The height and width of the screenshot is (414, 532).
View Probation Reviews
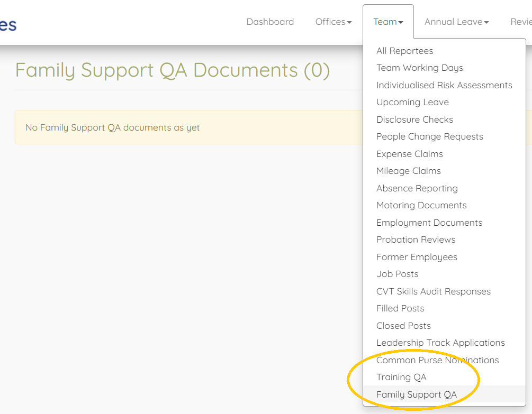(x=416, y=240)
